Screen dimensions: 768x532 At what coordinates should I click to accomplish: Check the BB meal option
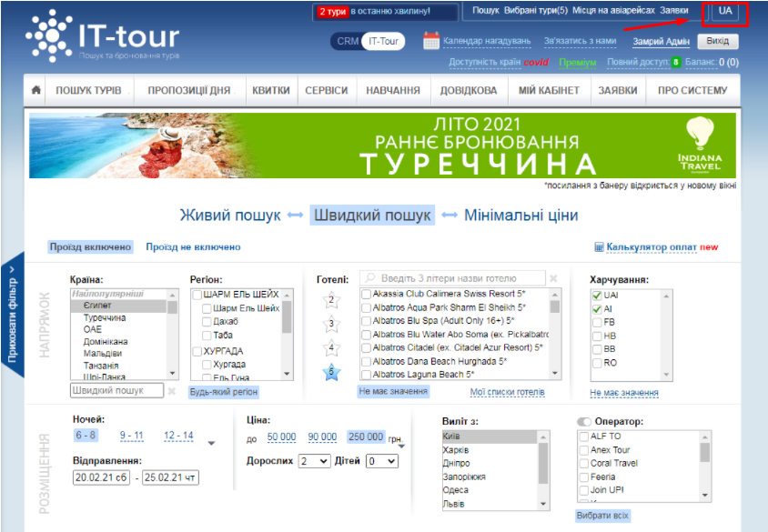(x=597, y=349)
